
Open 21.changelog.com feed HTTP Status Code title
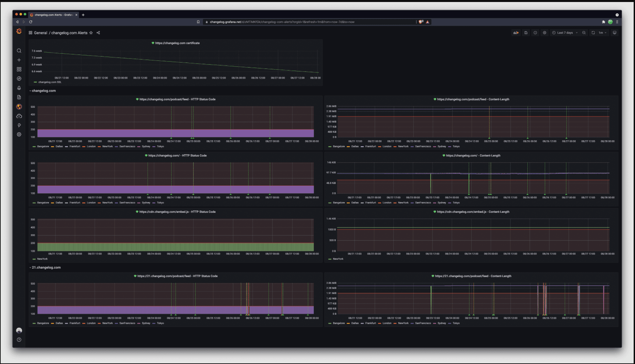[177, 276]
